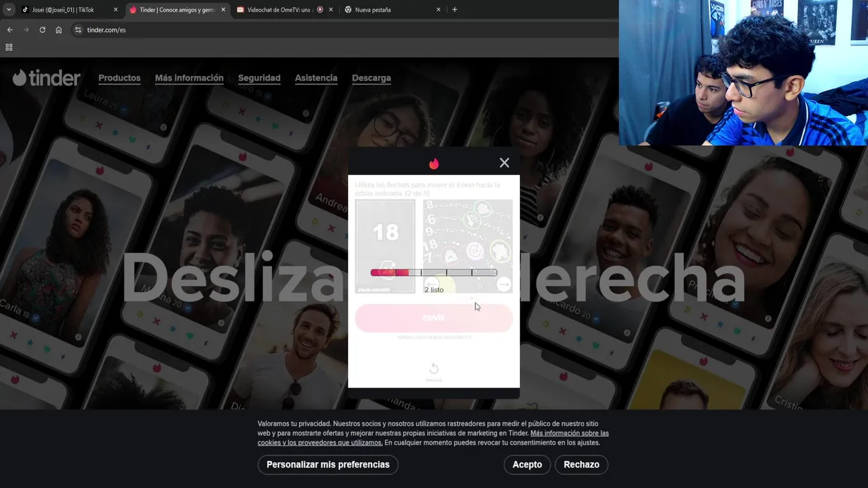Open a new browser tab
This screenshot has height=488, width=868.
[x=454, y=9]
